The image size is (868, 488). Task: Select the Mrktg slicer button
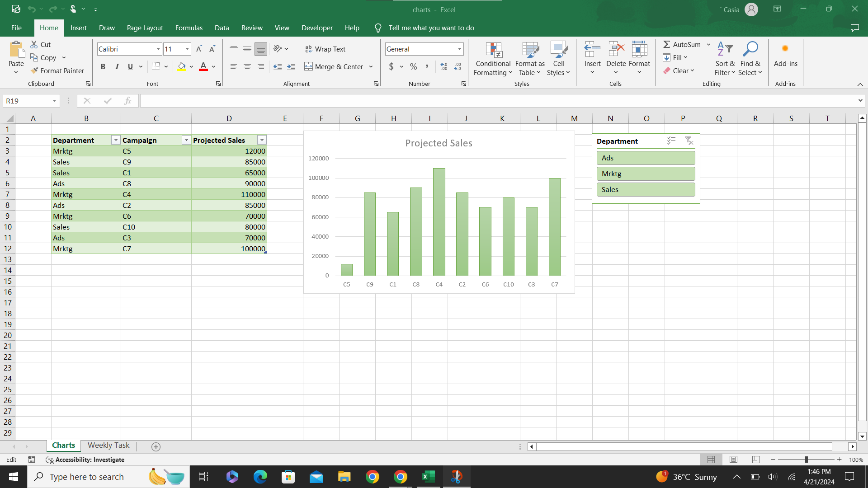[646, 174]
